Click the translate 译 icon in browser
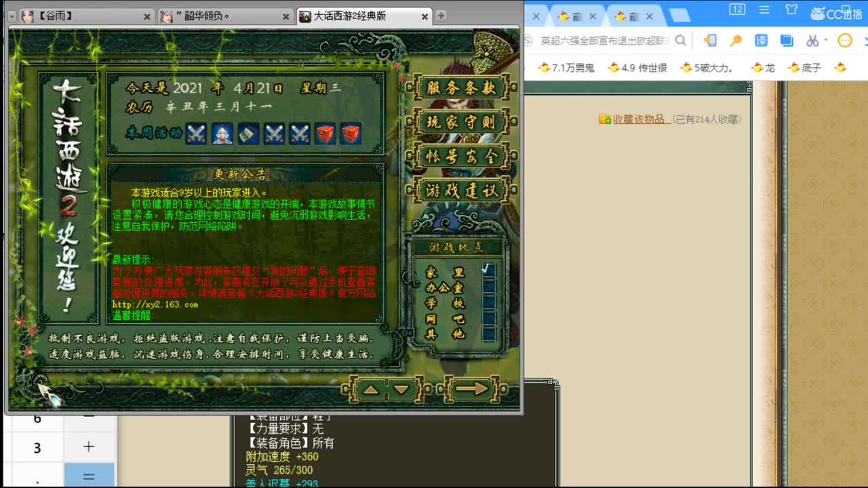Viewport: 868px width, 488px height. pos(762,41)
